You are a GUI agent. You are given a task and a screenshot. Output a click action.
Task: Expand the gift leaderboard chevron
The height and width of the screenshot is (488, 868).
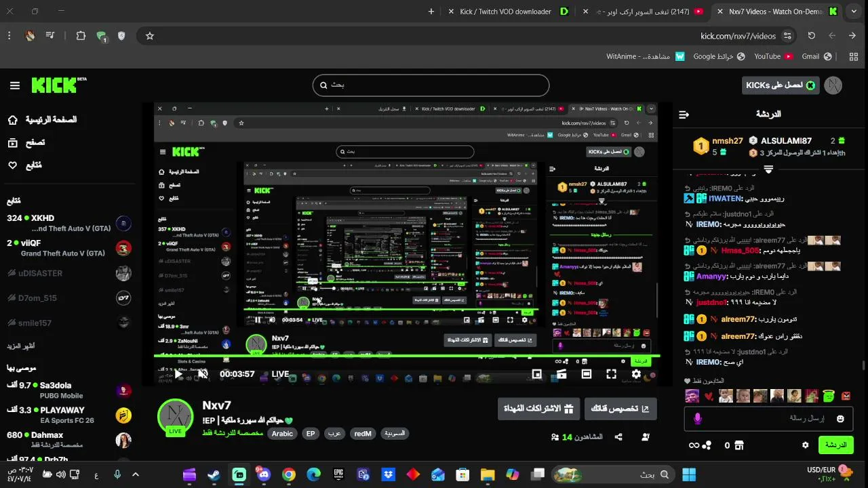coord(768,169)
